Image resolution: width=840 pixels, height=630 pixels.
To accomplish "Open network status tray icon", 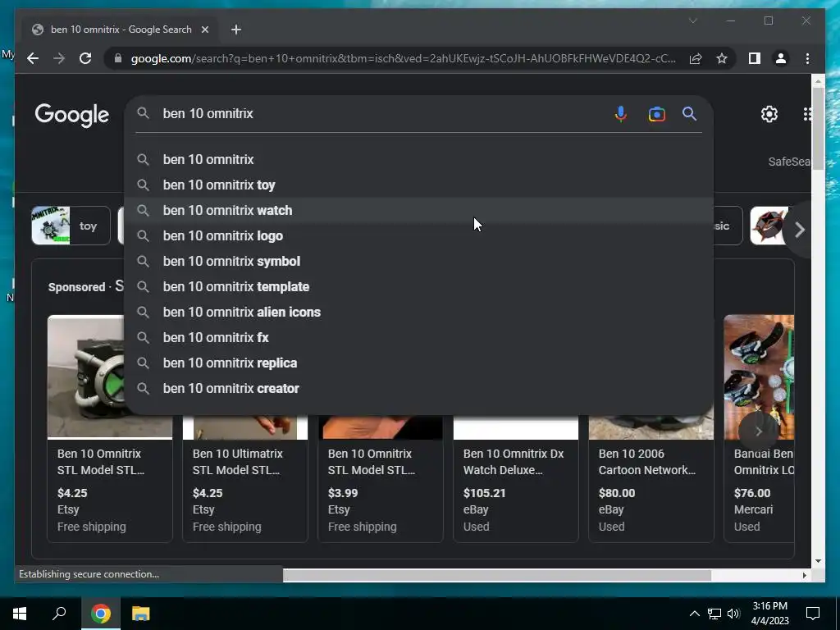I will (x=714, y=614).
